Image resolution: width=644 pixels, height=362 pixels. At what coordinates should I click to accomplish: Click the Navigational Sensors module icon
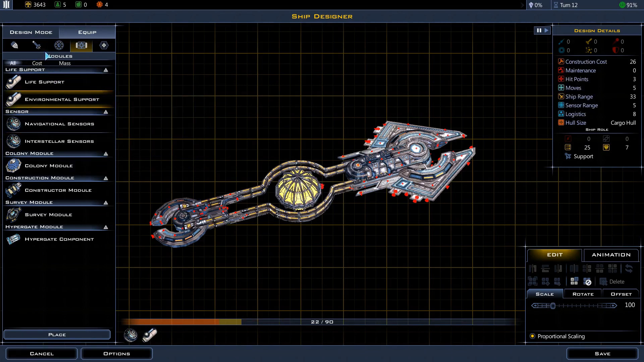coord(13,124)
